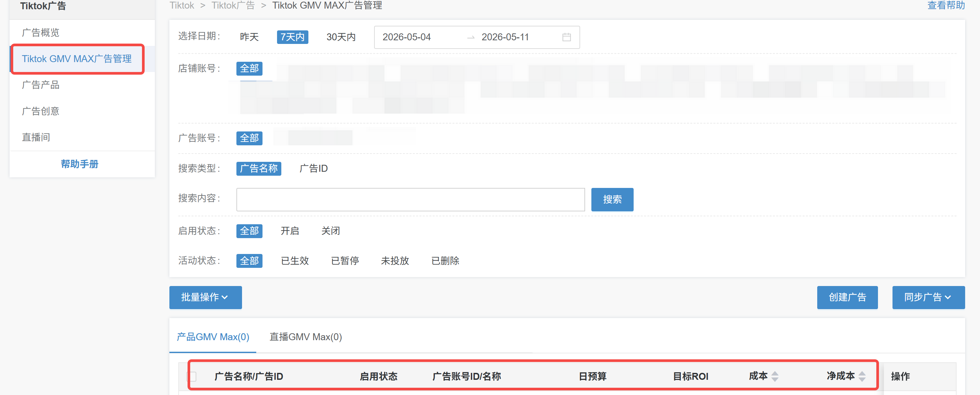Filter 启用状态 by 关闭
The width and height of the screenshot is (980, 395).
point(331,231)
